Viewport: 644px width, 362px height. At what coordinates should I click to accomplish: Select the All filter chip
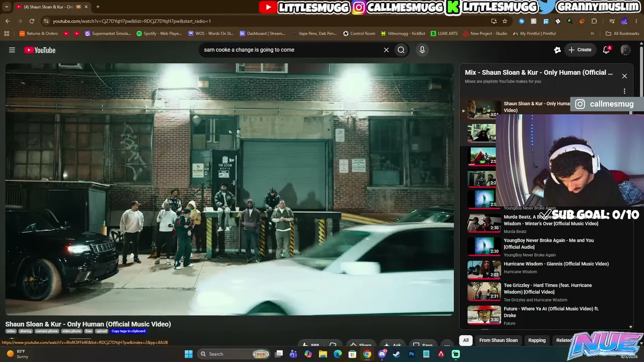coord(466,340)
